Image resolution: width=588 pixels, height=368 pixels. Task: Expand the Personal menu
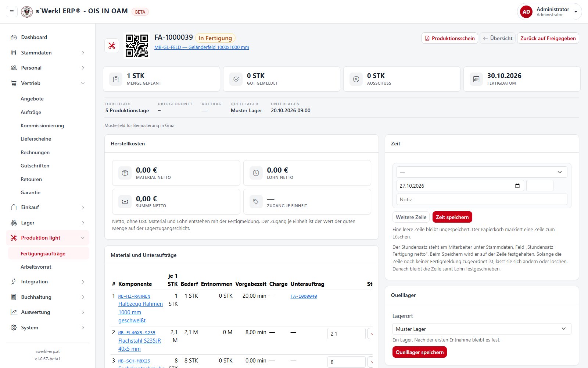(x=48, y=68)
